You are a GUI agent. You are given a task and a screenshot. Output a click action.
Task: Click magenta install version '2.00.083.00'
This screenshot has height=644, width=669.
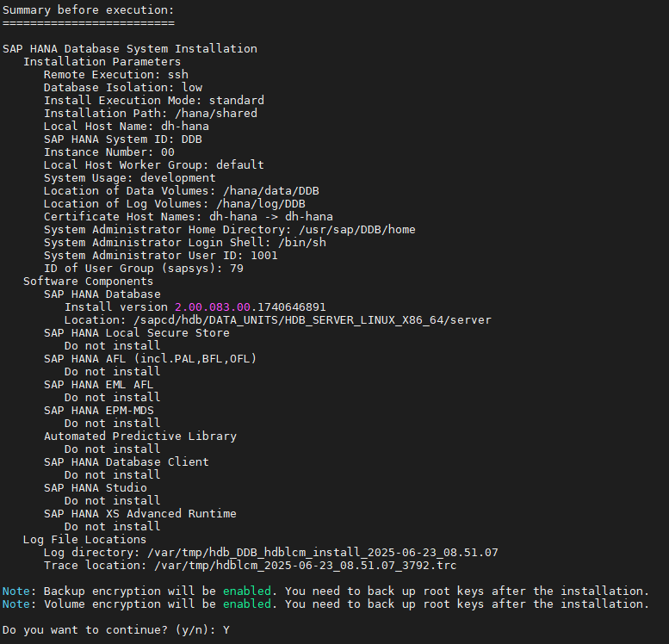213,307
